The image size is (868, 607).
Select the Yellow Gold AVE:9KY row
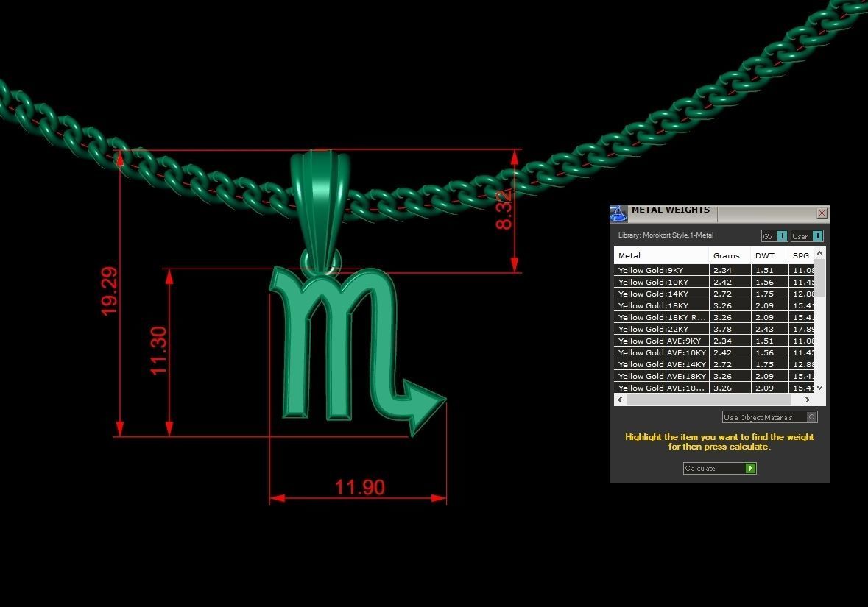pos(714,341)
